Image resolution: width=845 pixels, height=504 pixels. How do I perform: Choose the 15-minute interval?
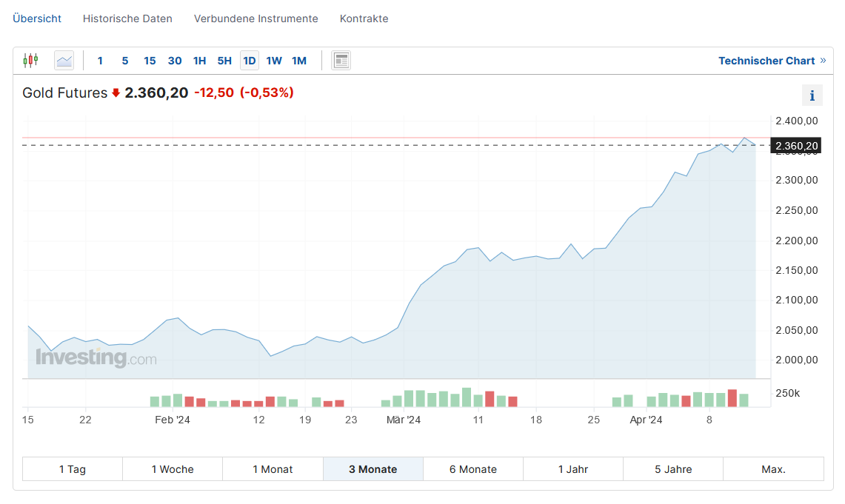click(x=150, y=61)
